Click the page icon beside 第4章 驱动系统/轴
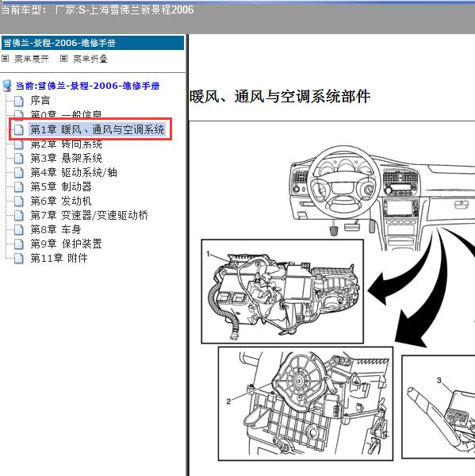The image size is (475, 476). pos(19,173)
